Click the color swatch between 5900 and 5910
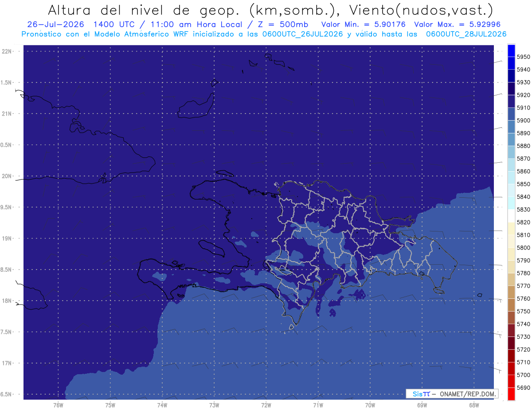Screen dimensions: 532x411 pos(511,114)
